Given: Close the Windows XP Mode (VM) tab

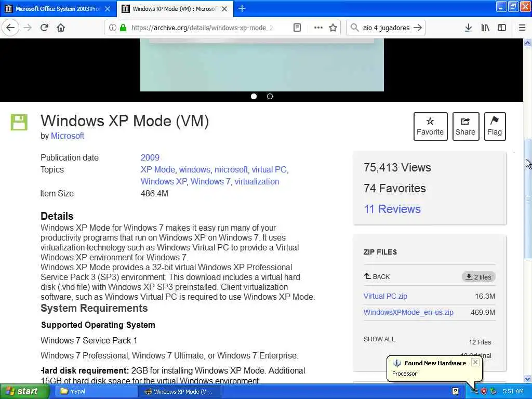Looking at the screenshot, I should [x=224, y=9].
